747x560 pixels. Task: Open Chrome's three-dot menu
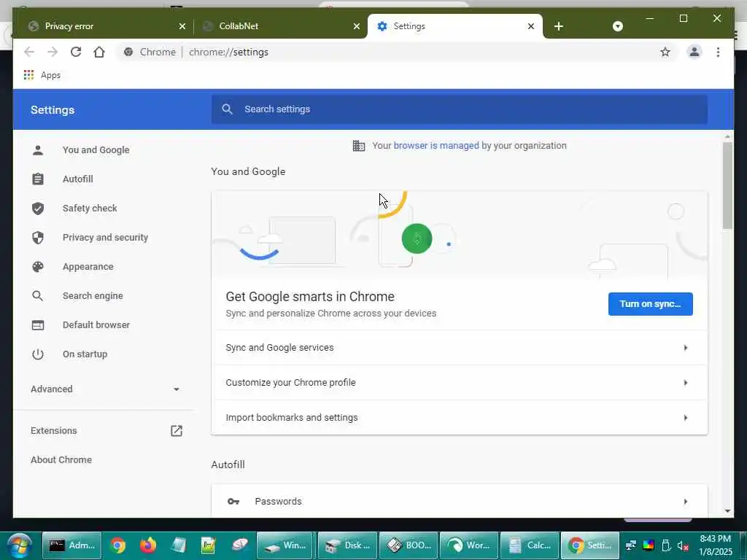(x=718, y=52)
